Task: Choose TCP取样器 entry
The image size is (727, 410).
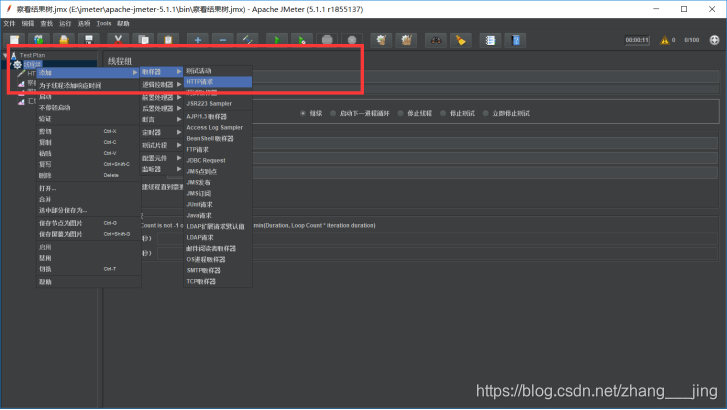Action: (x=218, y=282)
